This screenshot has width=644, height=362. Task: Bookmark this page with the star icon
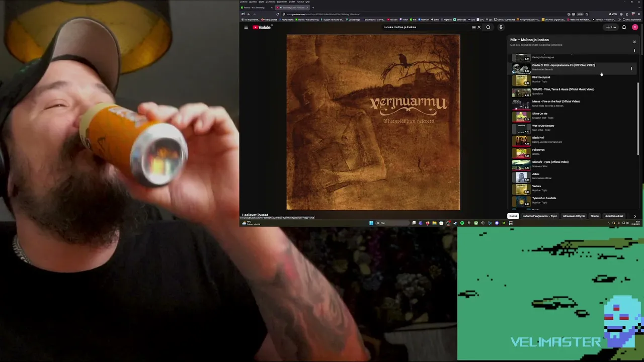pos(587,14)
